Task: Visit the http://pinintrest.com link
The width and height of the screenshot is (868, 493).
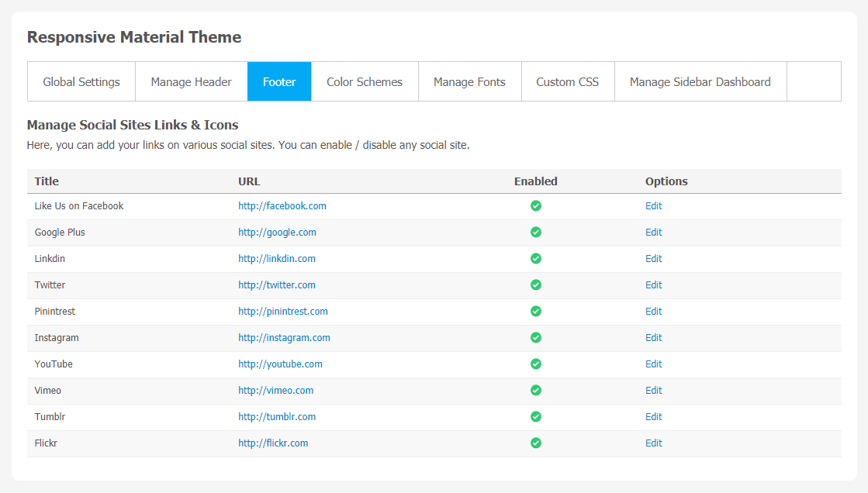Action: coord(283,312)
